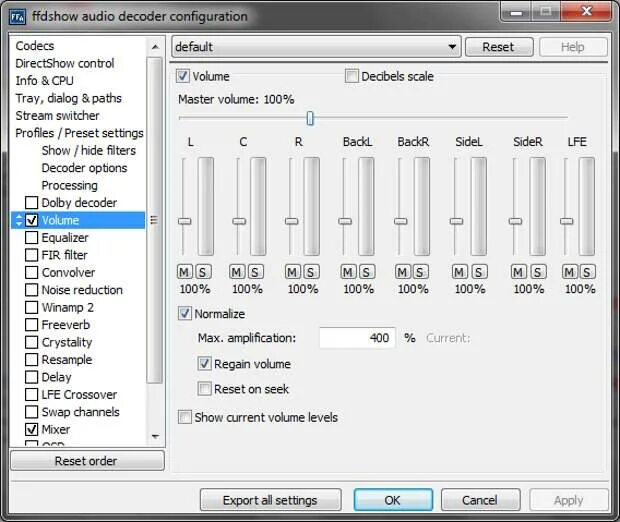Select the Freeverb filter entry
This screenshot has height=522, width=620.
tap(66, 325)
